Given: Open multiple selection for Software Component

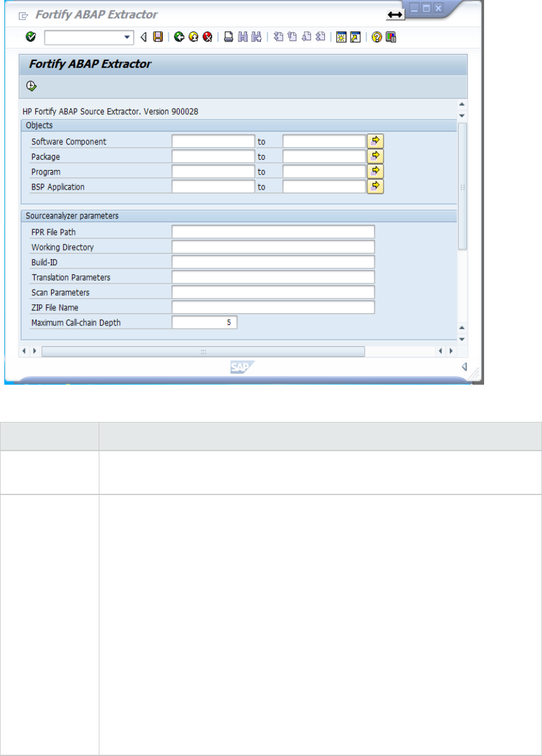Looking at the screenshot, I should click(375, 141).
